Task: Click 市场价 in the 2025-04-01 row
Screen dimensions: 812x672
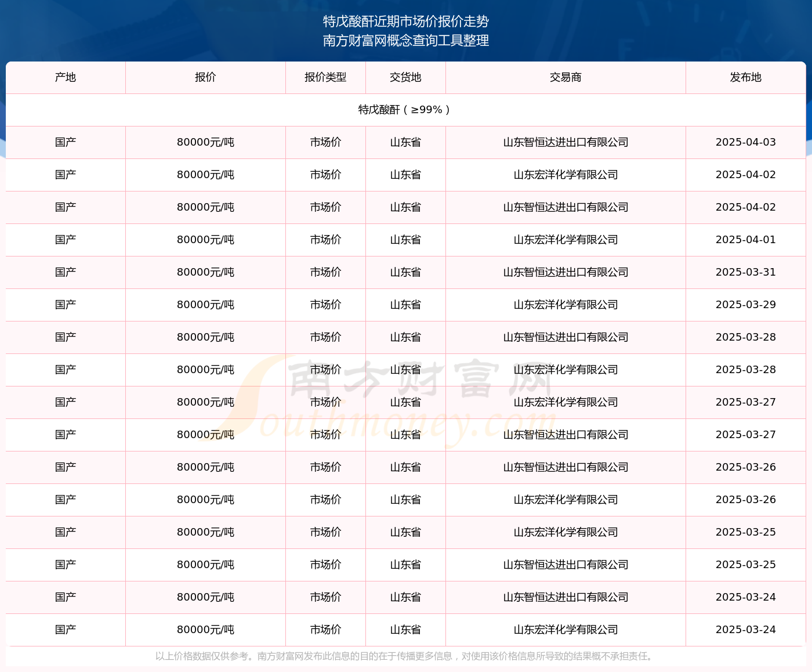Action: pos(325,240)
